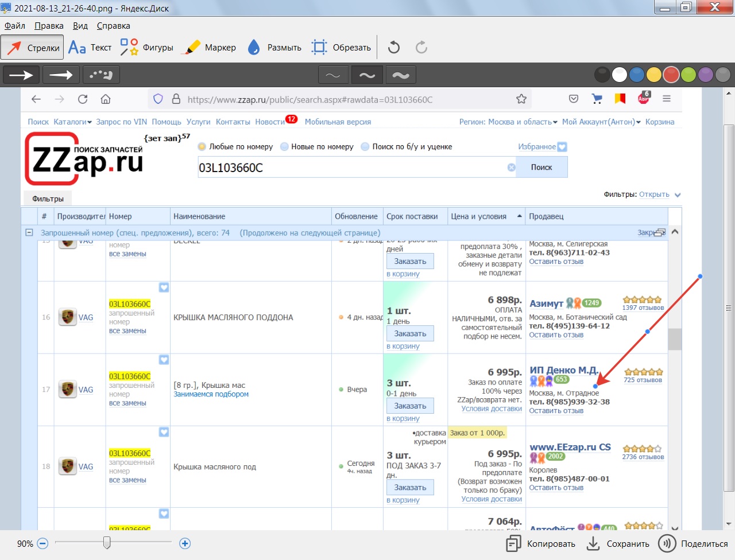Open the Вид menu
Screen dimensions: 735x560
80,26
